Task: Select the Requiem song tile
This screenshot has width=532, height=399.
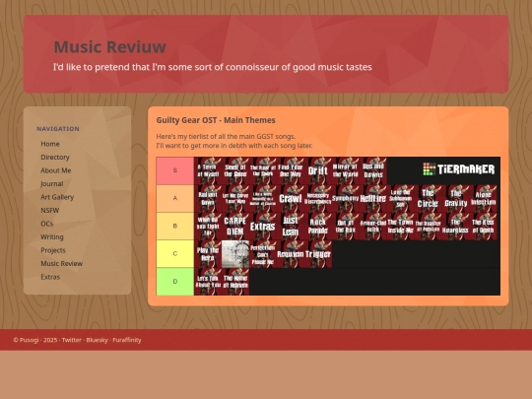Action: 291,254
